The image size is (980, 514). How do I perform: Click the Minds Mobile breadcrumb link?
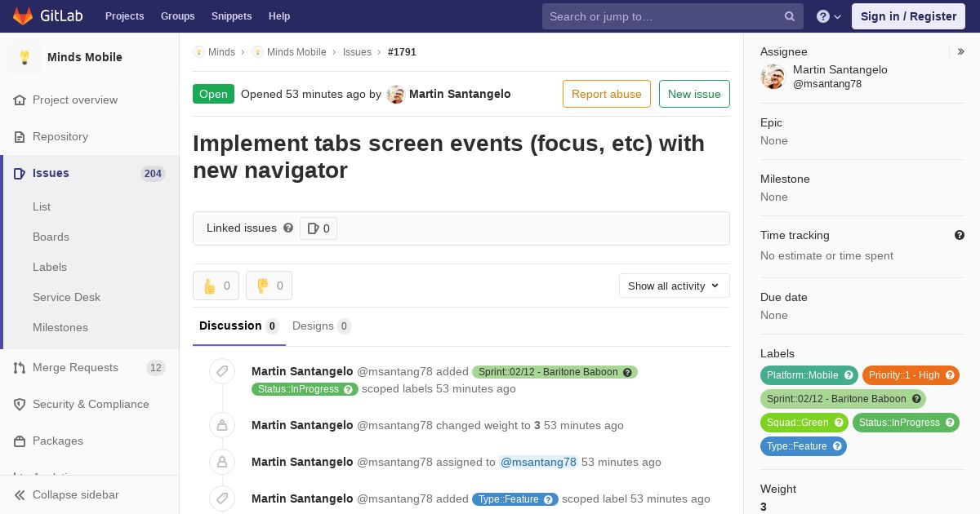click(296, 52)
